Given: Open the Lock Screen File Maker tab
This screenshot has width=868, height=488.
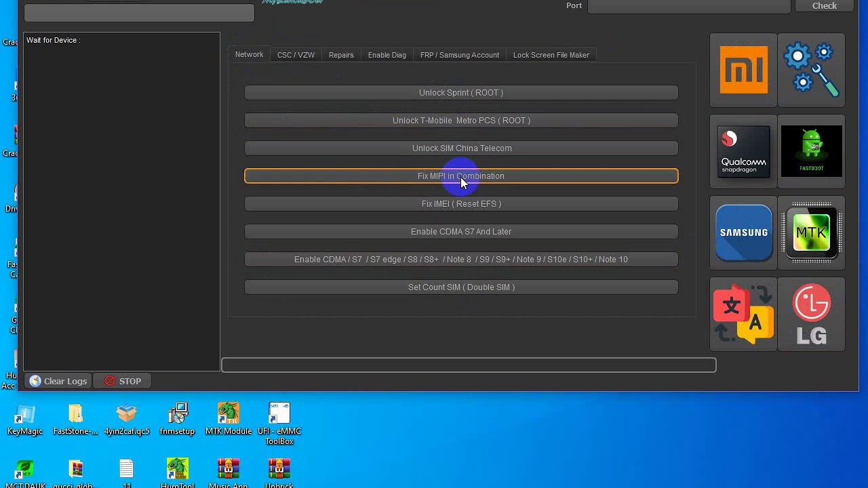Looking at the screenshot, I should 551,55.
